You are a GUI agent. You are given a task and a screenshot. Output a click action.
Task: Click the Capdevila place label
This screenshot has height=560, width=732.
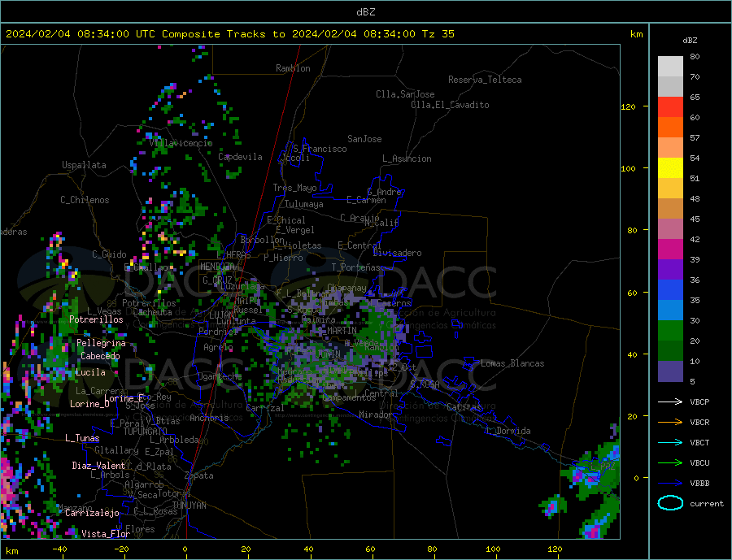pyautogui.click(x=240, y=157)
